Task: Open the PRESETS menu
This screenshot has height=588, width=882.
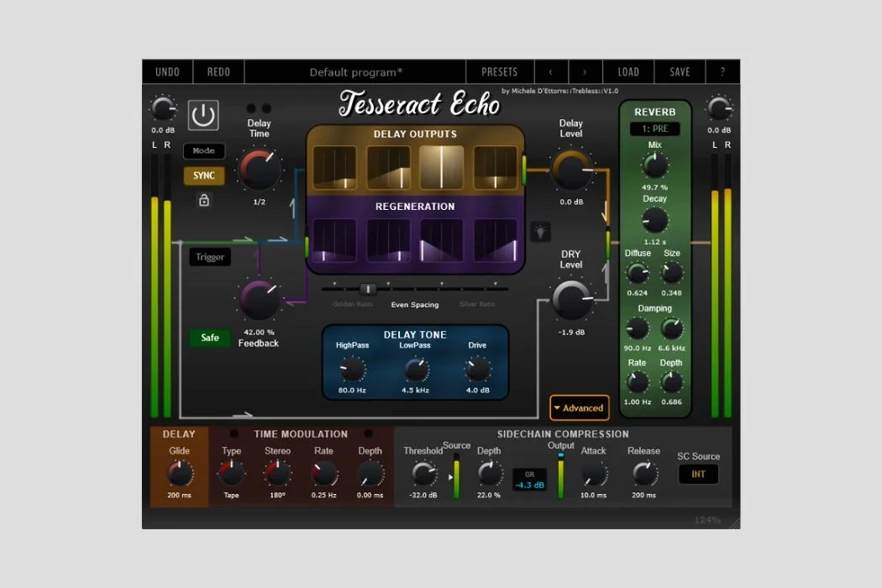Action: (x=499, y=72)
